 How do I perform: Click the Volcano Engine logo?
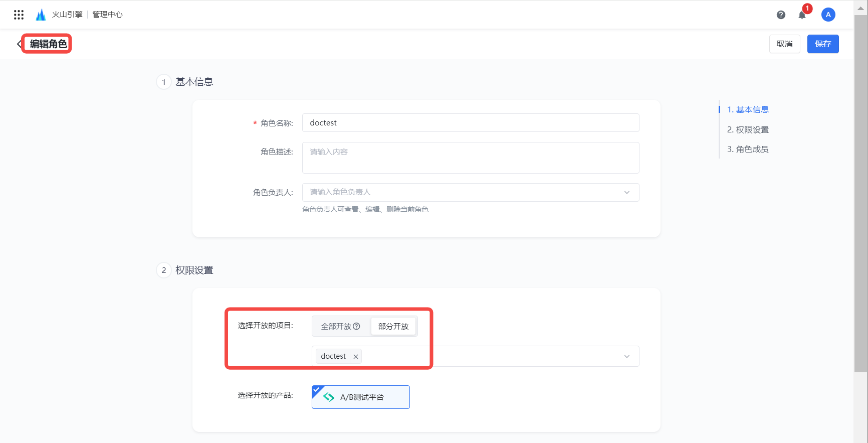click(x=41, y=15)
